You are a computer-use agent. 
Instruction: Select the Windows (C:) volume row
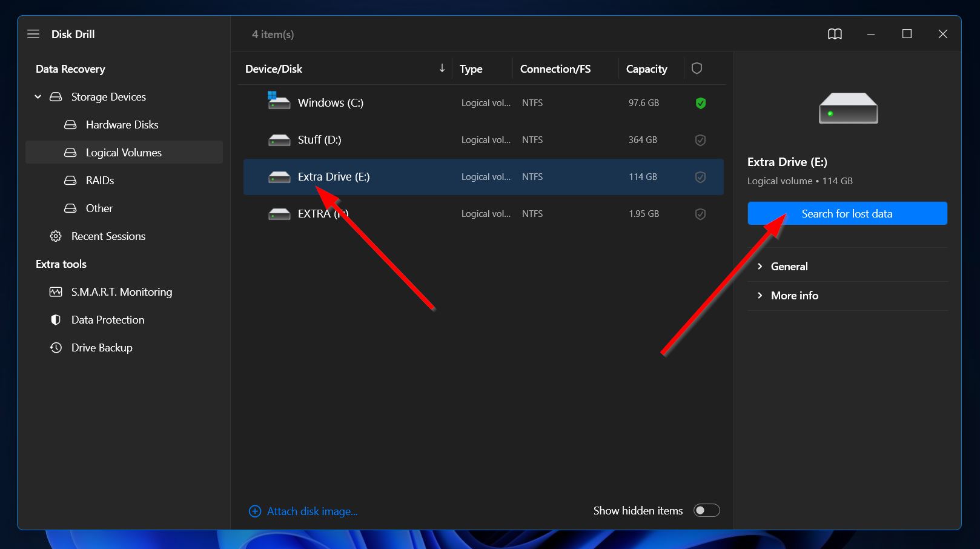pos(483,102)
